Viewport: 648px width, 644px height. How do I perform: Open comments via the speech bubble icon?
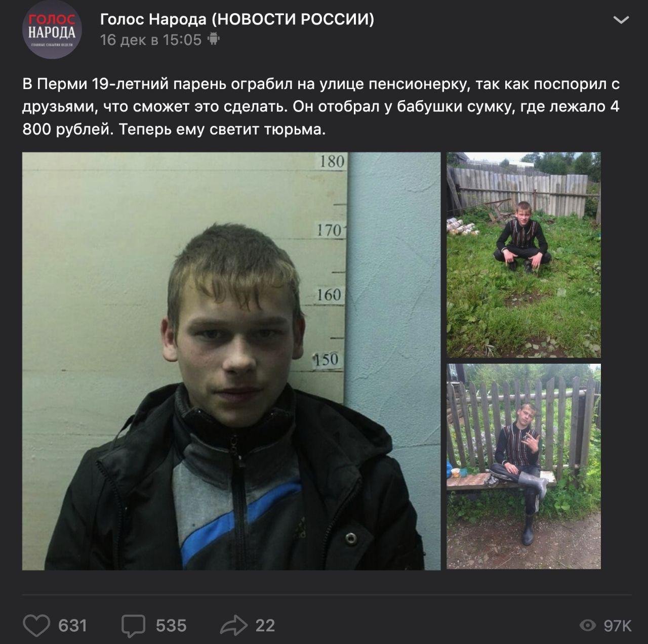(133, 626)
